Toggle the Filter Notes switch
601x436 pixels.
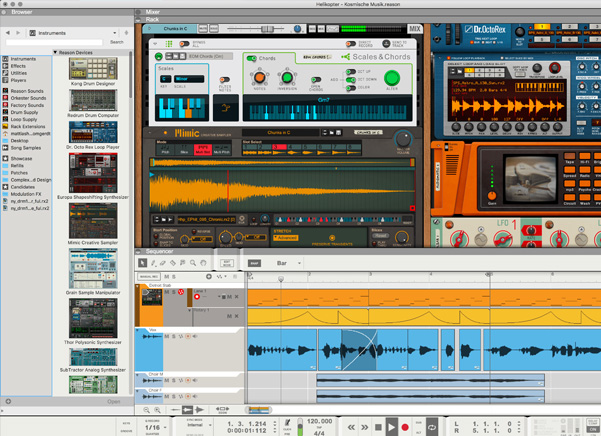click(225, 80)
